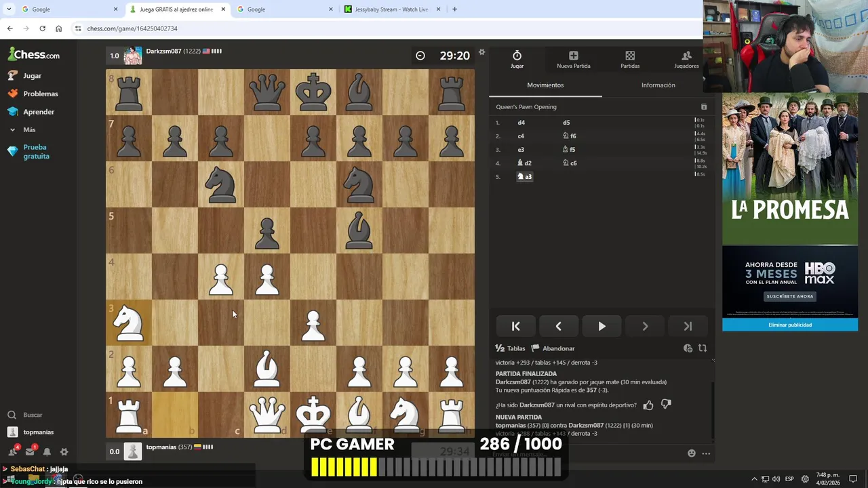The image size is (868, 488).
Task: Open the topmanias profile in sidebar
Action: click(x=31, y=432)
